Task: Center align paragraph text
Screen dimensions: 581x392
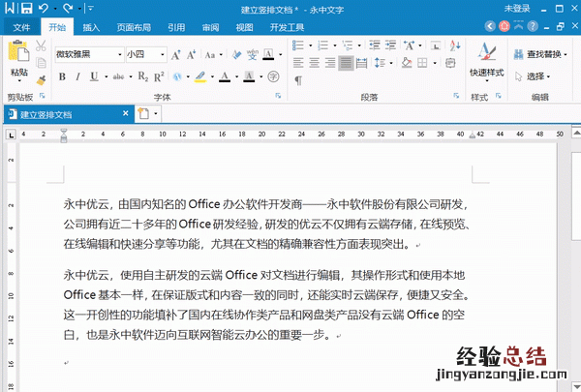Action: (314, 63)
